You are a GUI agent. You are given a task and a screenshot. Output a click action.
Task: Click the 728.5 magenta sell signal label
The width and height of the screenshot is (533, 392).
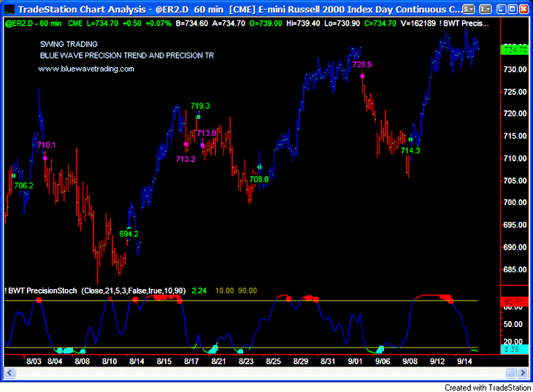pyautogui.click(x=362, y=64)
